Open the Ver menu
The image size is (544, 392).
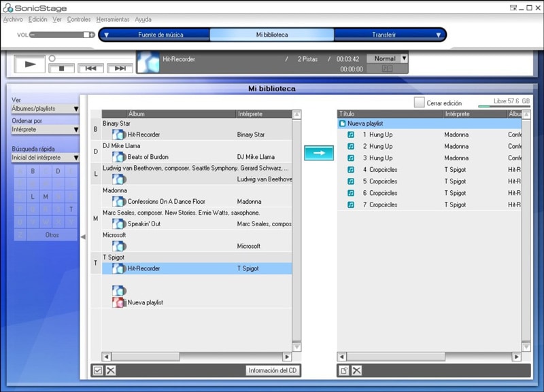coord(57,20)
